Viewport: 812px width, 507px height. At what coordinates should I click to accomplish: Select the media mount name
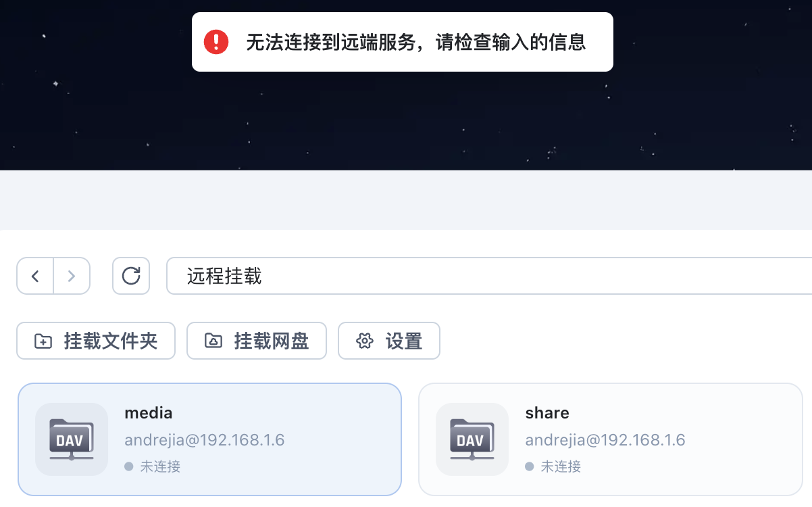click(149, 413)
